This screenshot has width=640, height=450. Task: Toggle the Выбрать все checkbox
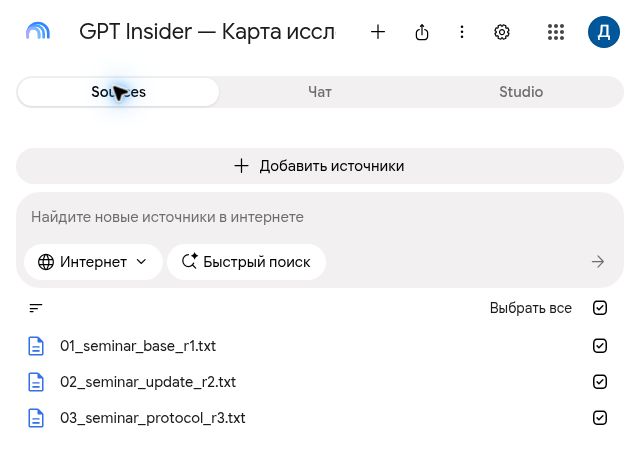coord(600,308)
